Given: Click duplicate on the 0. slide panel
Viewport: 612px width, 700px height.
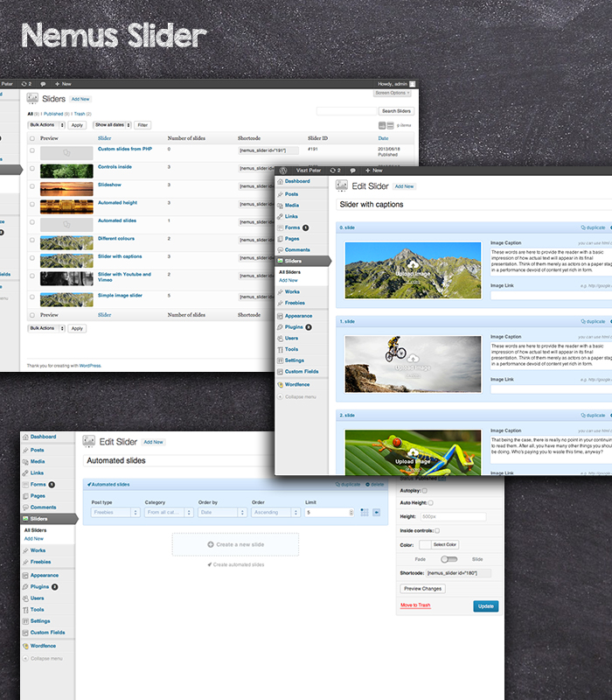Looking at the screenshot, I should point(593,227).
